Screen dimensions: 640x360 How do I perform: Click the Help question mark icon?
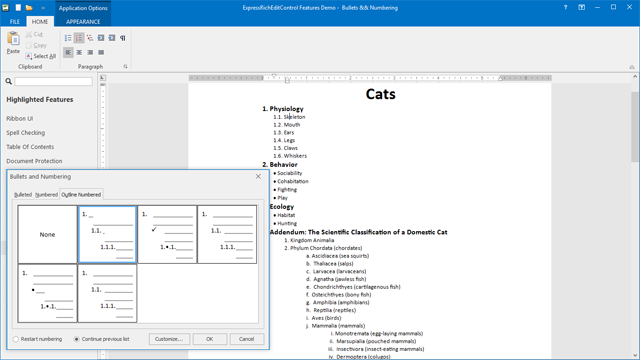coord(565,7)
